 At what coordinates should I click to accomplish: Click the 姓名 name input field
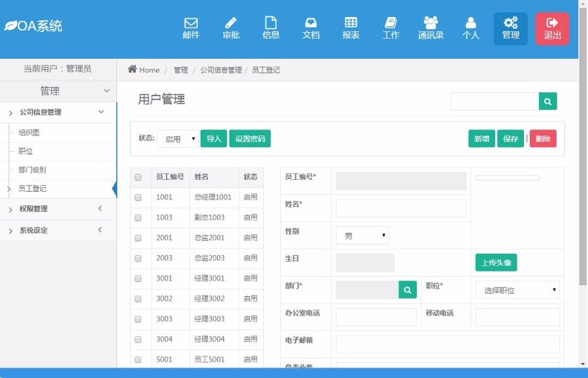pos(400,208)
